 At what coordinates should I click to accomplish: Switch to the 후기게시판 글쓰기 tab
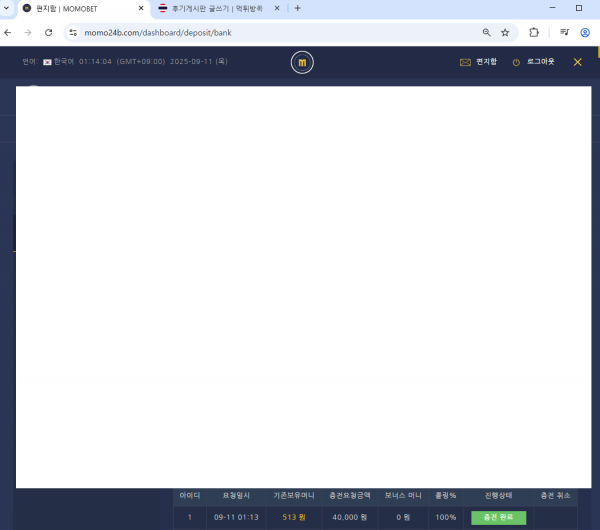click(x=215, y=8)
